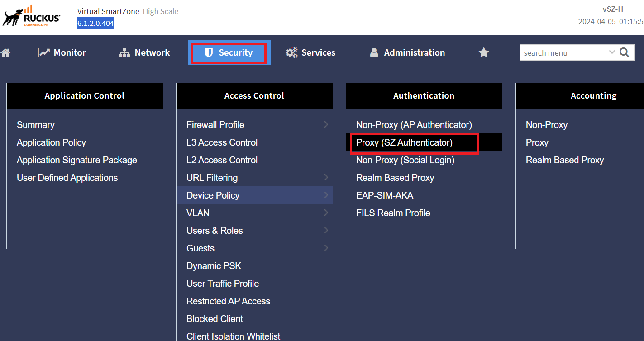Screen dimensions: 644x341
Task: Expand the Guests submenu arrow
Action: 326,248
